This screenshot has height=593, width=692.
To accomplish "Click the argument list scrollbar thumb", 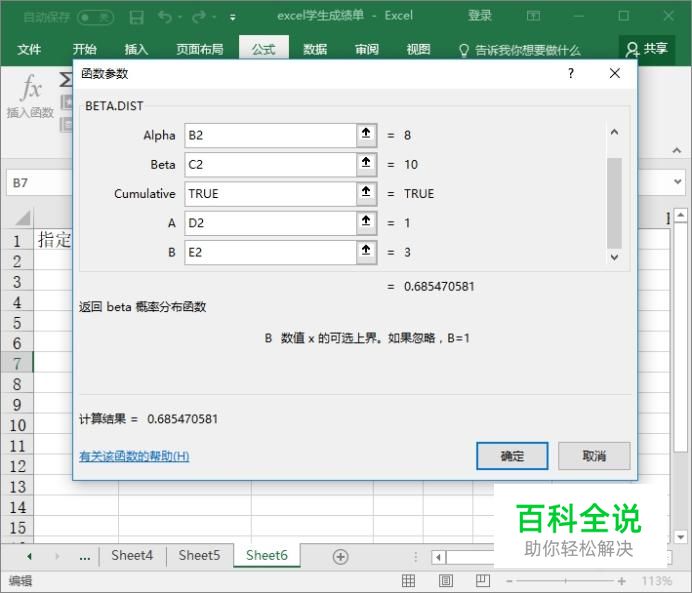I will click(614, 203).
